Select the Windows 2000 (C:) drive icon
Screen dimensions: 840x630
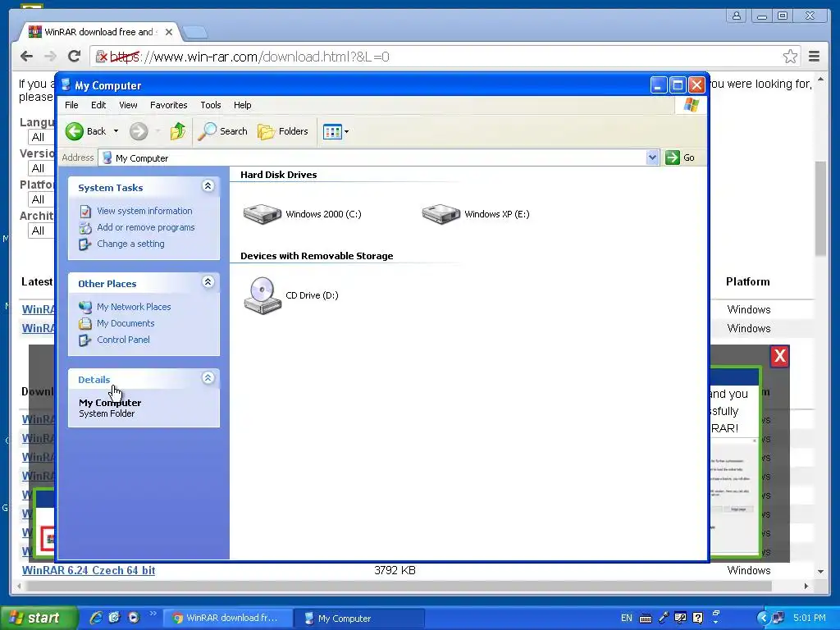click(x=262, y=214)
